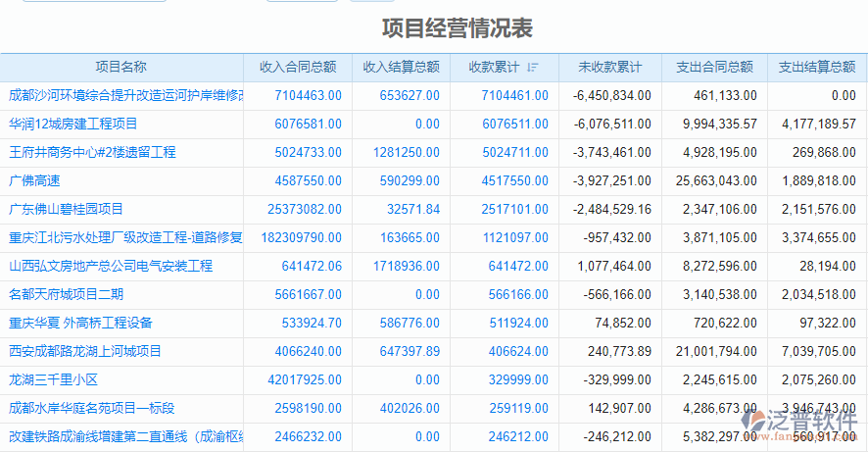Viewport: 868px width, 452px height.
Task: Click received total 259119.00
Action: coord(518,408)
